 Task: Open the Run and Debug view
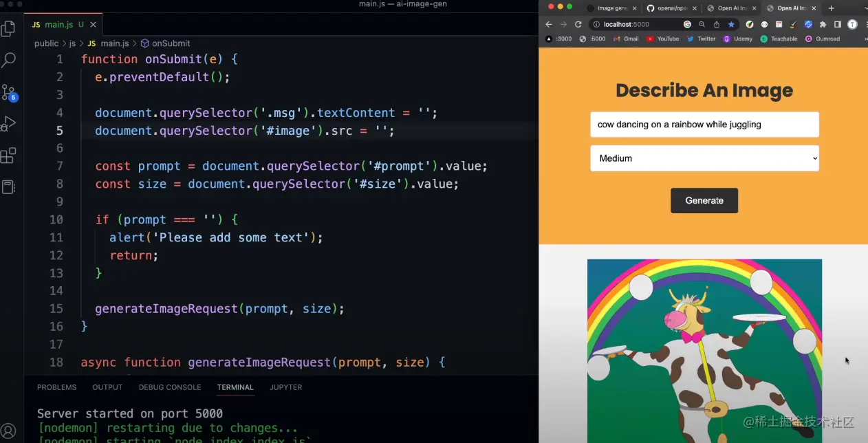coord(8,124)
